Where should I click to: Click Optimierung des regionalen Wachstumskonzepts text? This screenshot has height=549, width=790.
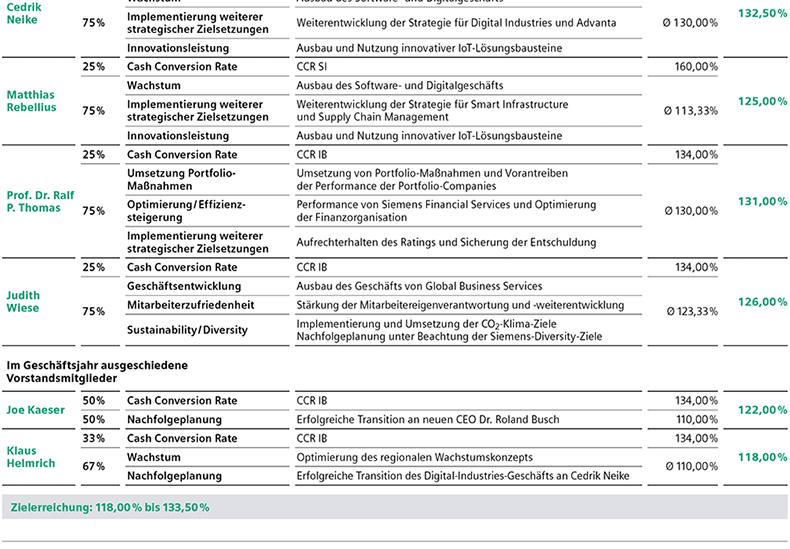coord(414,457)
